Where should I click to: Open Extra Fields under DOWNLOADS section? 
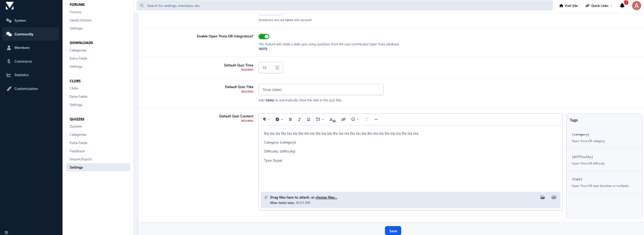pyautogui.click(x=79, y=59)
